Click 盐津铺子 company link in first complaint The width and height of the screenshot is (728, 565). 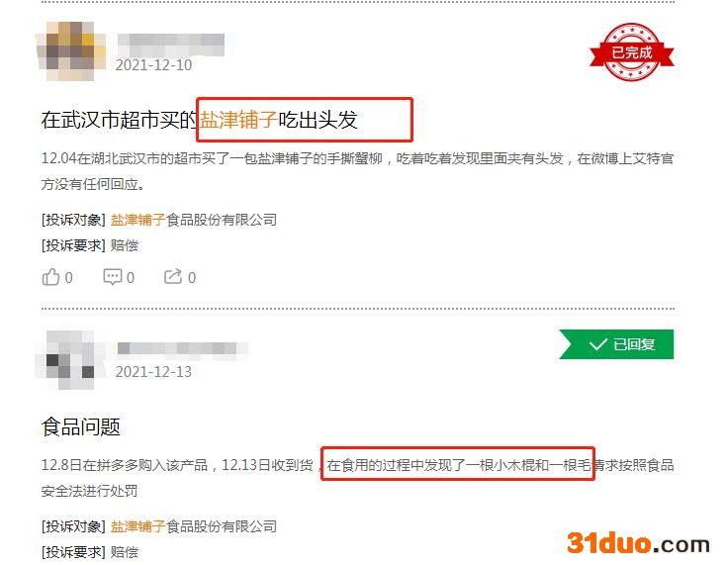pos(137,220)
